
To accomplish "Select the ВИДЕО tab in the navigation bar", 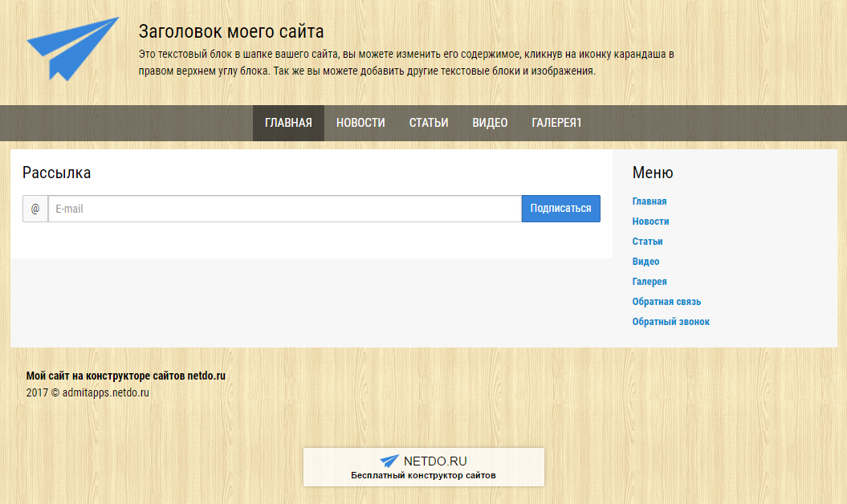I will pyautogui.click(x=490, y=123).
